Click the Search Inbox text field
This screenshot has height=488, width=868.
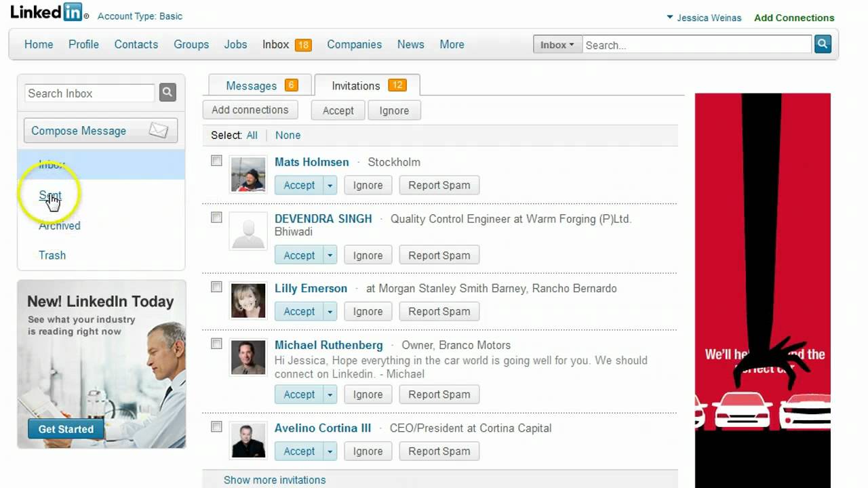point(90,93)
